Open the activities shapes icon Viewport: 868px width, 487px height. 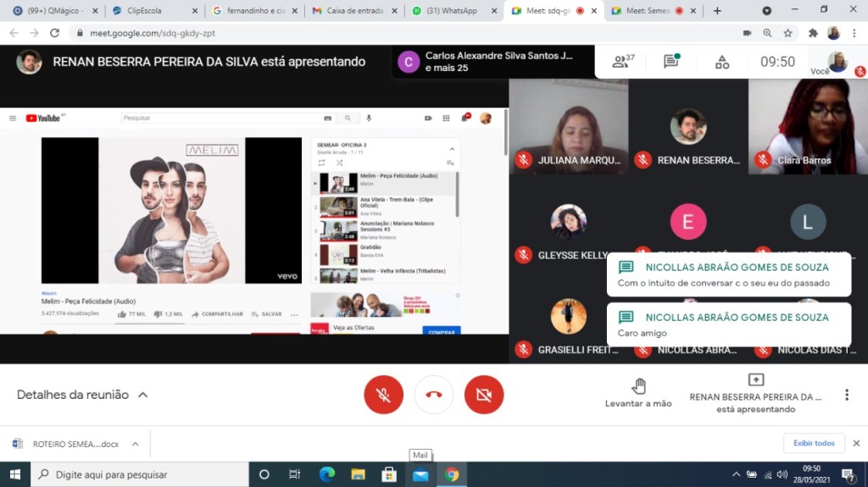(x=721, y=62)
